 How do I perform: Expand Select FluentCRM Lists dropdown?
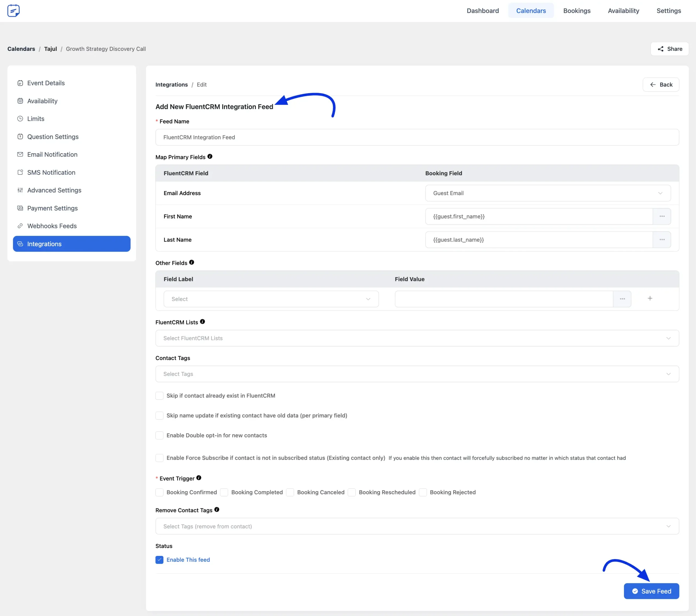click(x=417, y=338)
